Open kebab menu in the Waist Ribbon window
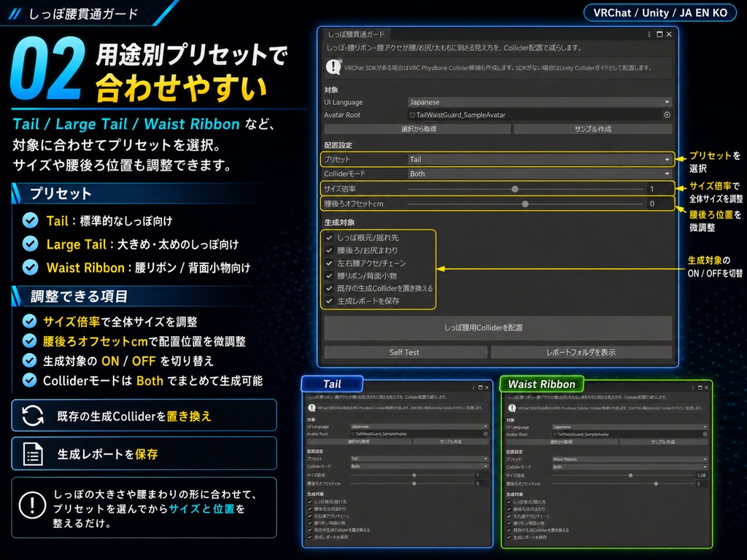The height and width of the screenshot is (560, 747). [693, 388]
